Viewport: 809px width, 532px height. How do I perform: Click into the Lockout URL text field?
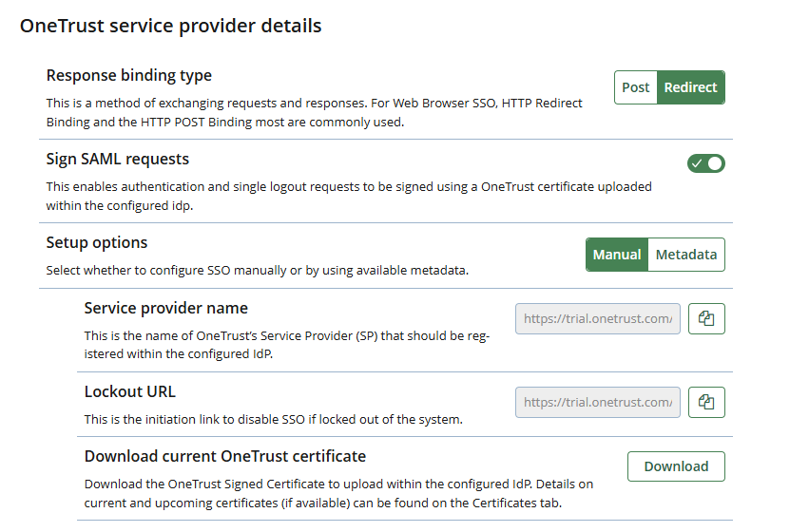598,403
